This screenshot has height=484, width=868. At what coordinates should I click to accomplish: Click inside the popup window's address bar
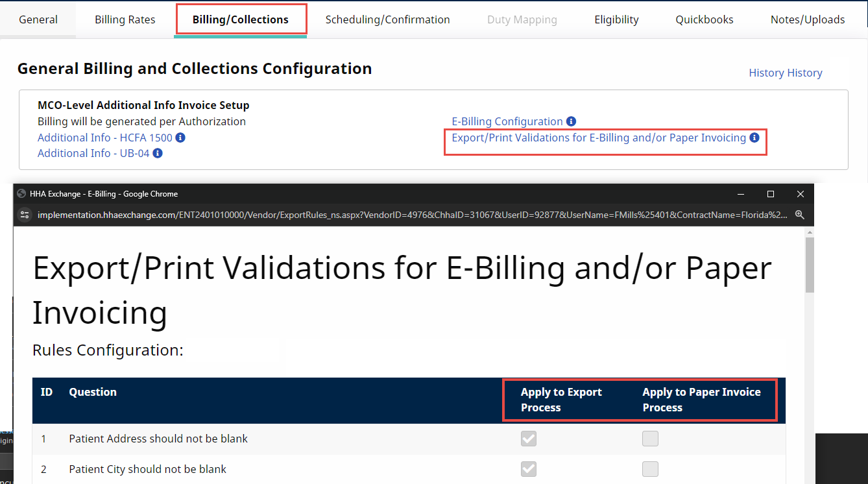pyautogui.click(x=389, y=214)
